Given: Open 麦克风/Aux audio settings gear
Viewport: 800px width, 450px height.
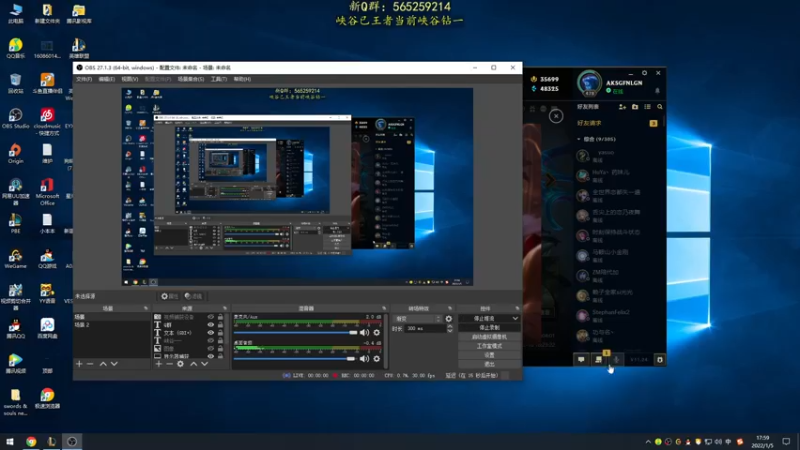Looking at the screenshot, I should point(377,332).
